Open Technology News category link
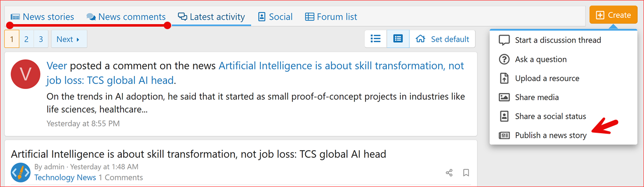This screenshot has width=644, height=187. 65,177
